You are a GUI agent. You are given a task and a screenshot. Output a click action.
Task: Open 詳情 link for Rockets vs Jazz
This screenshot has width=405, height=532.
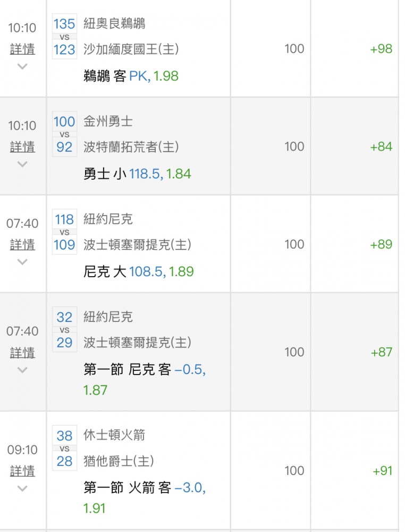click(22, 471)
